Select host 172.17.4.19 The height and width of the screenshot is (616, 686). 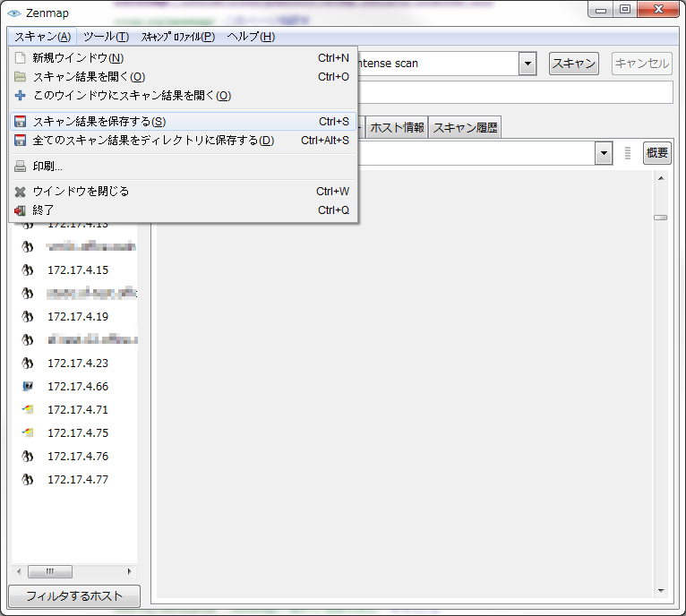pyautogui.click(x=78, y=316)
